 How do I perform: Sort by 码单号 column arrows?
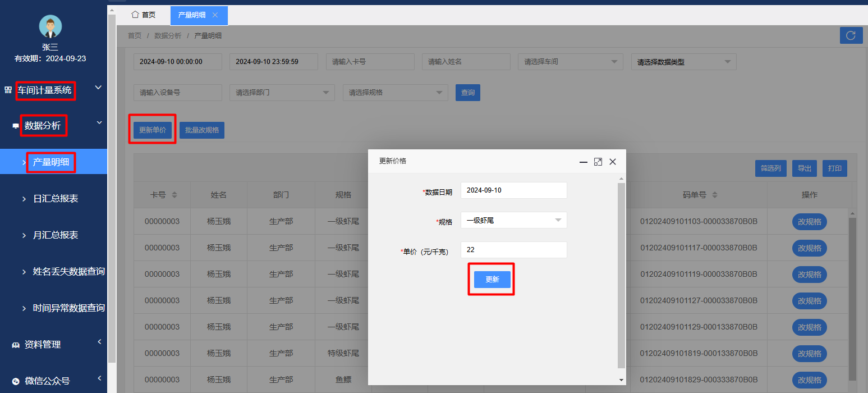coord(715,195)
